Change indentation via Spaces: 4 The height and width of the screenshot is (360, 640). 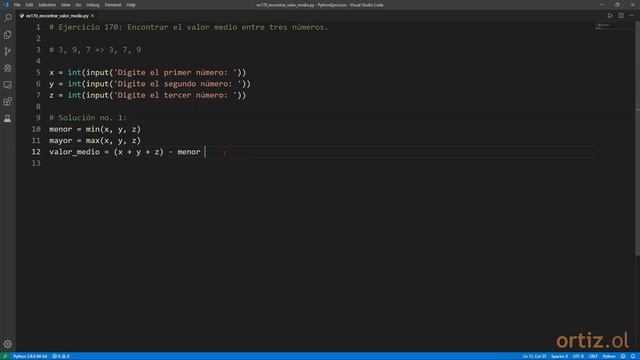pyautogui.click(x=559, y=356)
